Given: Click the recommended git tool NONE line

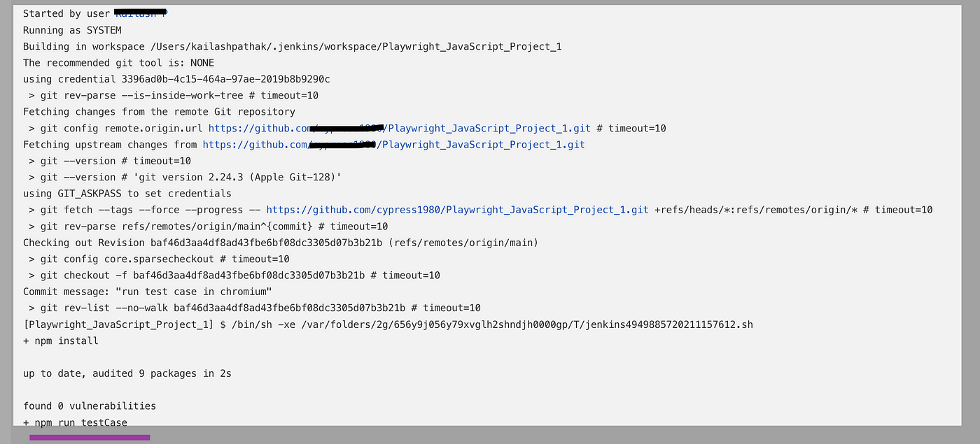Looking at the screenshot, I should pyautogui.click(x=118, y=63).
